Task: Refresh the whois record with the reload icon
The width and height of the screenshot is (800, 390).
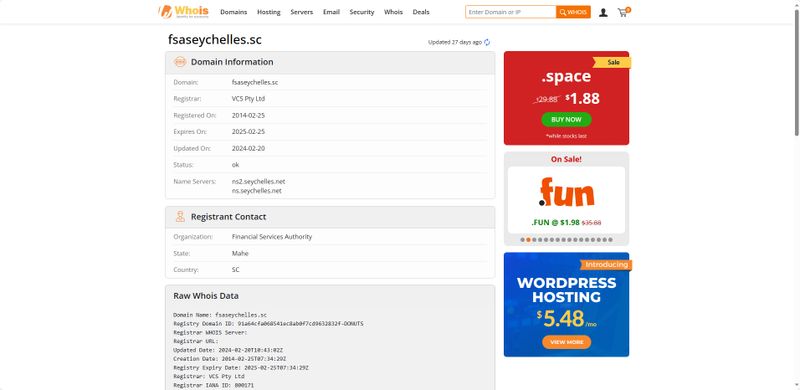Action: tap(487, 42)
